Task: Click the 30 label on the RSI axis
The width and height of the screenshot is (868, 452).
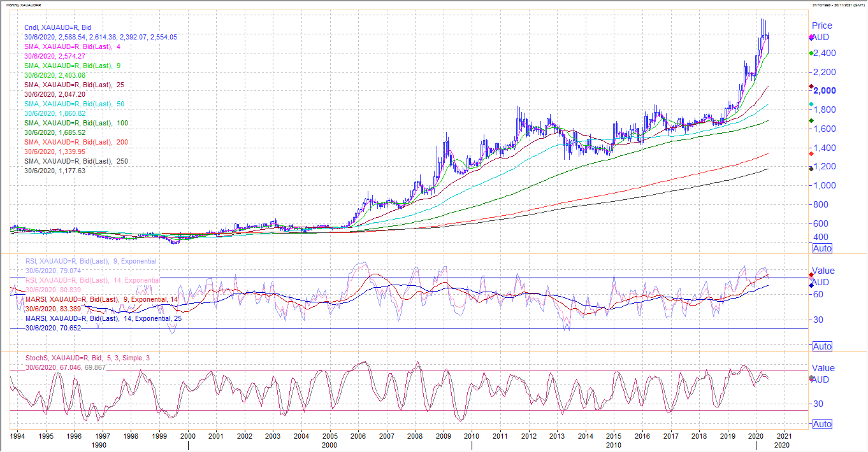Action: point(818,320)
